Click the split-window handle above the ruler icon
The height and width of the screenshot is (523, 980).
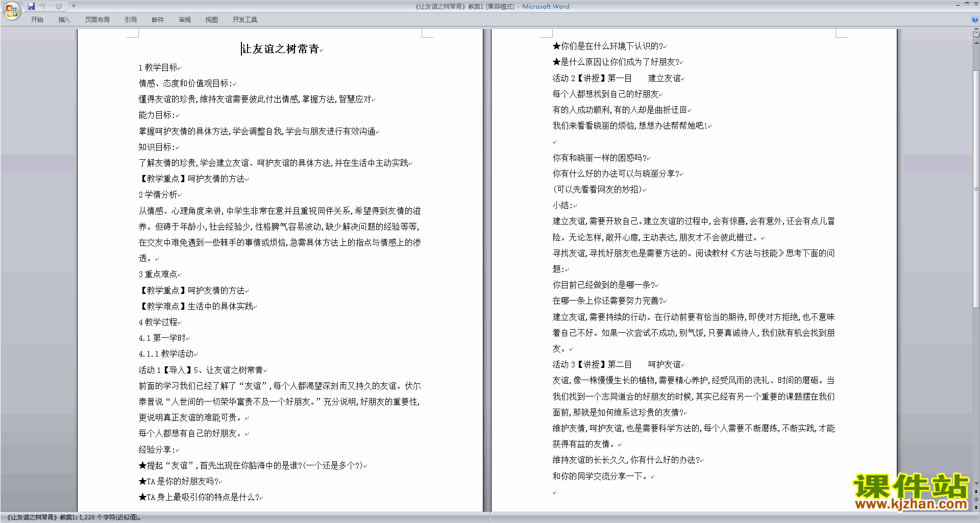coord(976,30)
